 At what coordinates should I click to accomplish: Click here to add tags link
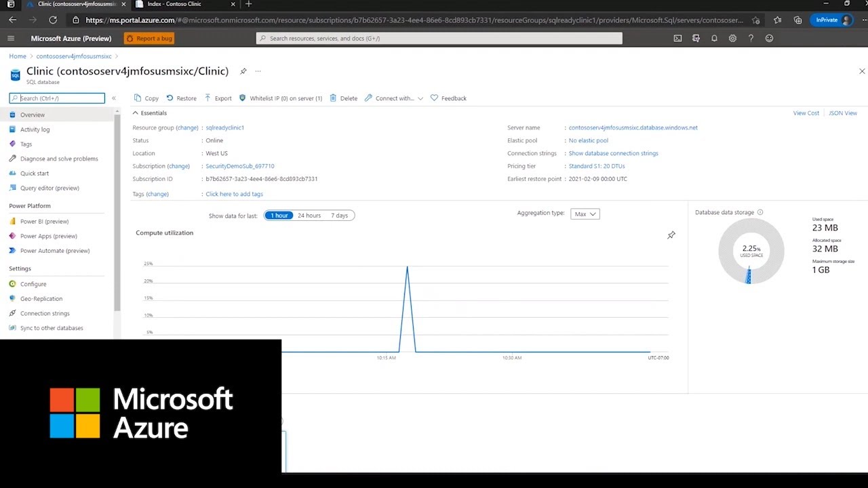235,194
